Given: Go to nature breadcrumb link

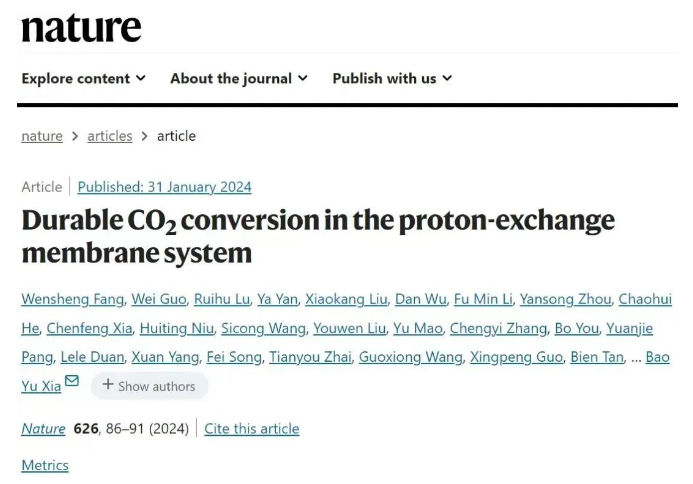Looking at the screenshot, I should tap(42, 136).
